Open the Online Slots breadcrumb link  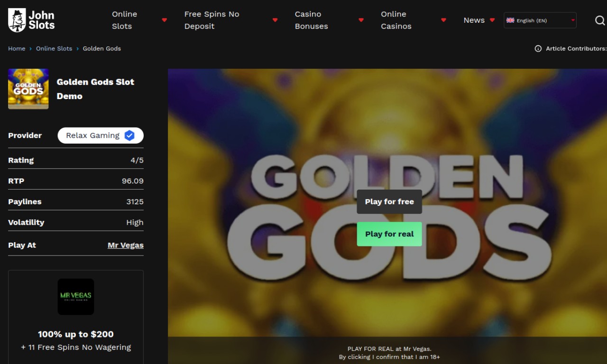click(54, 48)
